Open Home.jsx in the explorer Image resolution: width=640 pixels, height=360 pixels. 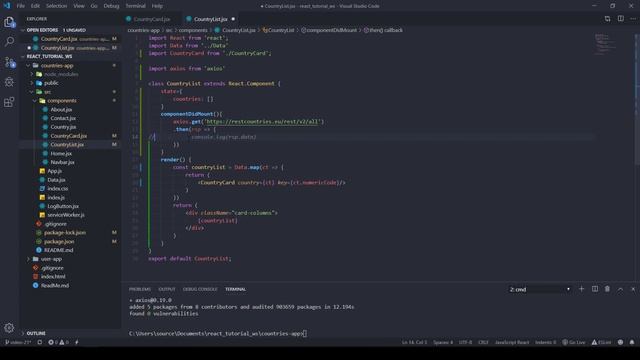pos(61,153)
